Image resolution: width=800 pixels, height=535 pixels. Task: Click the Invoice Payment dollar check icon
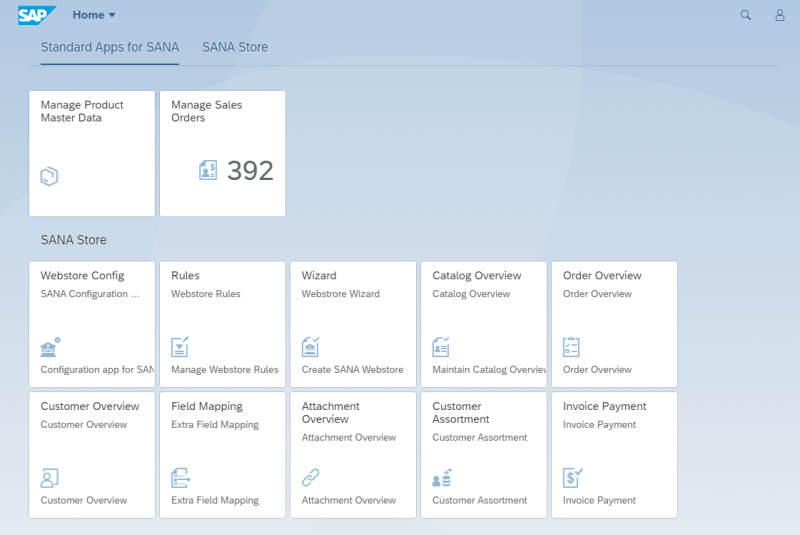coord(572,478)
